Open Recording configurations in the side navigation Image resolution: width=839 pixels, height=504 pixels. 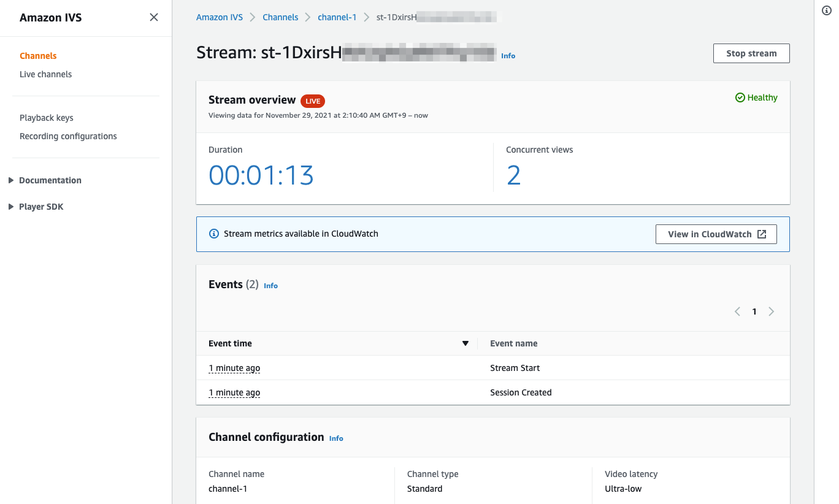(68, 136)
